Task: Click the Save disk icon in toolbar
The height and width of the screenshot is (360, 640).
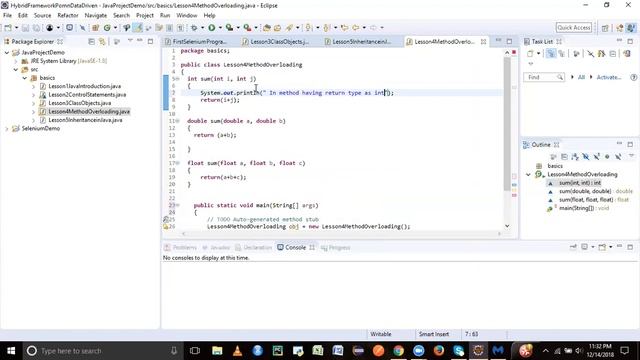Action: [x=25, y=28]
